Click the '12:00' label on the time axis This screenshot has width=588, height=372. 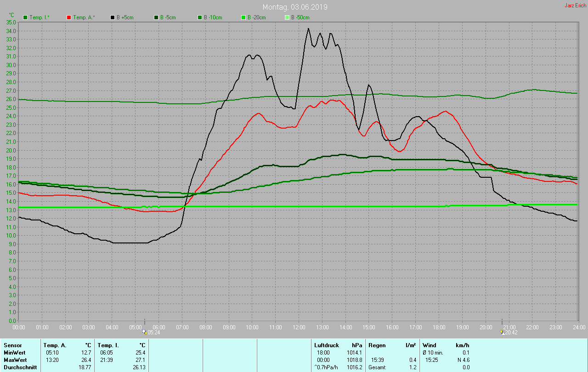299,327
